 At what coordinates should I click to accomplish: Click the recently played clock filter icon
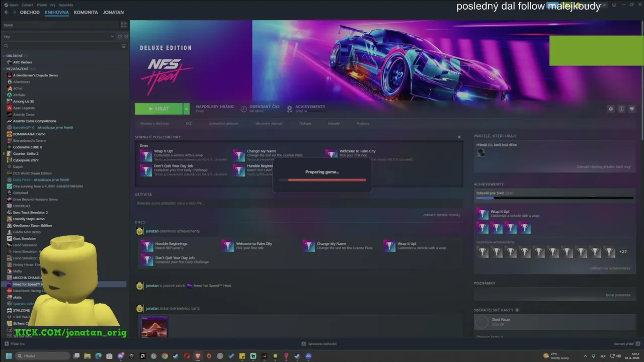119,36
